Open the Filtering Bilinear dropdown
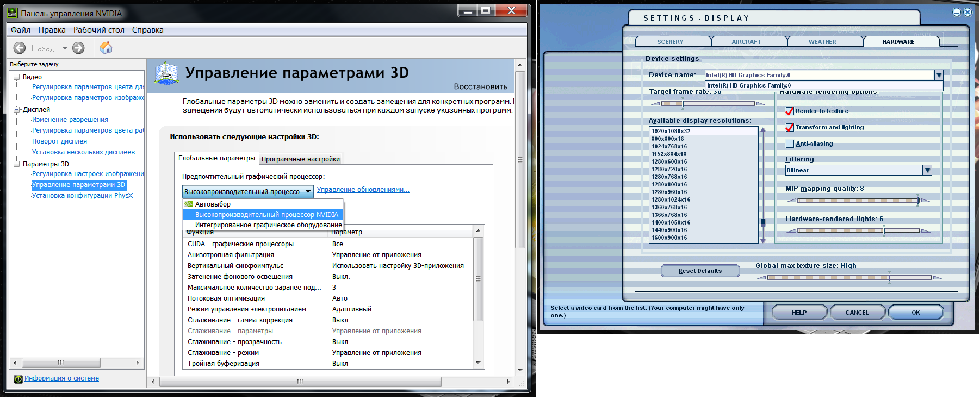Image resolution: width=980 pixels, height=399 pixels. click(858, 170)
